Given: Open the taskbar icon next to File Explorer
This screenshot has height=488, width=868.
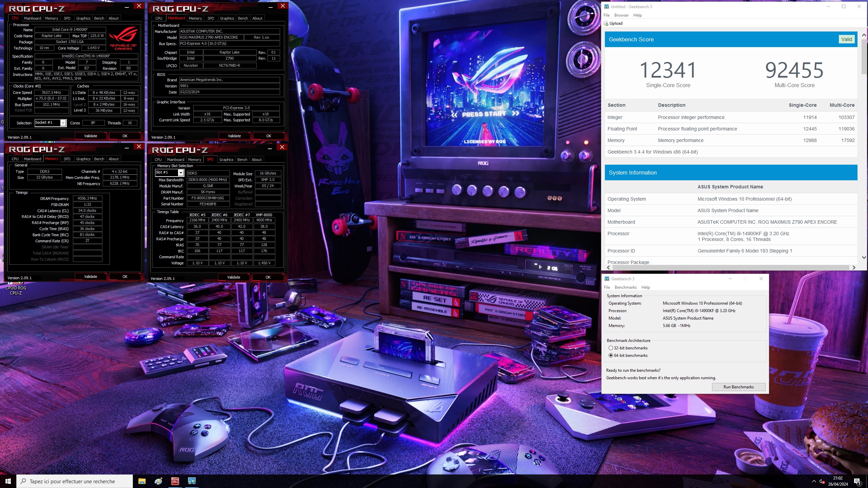Looking at the screenshot, I should [x=158, y=481].
